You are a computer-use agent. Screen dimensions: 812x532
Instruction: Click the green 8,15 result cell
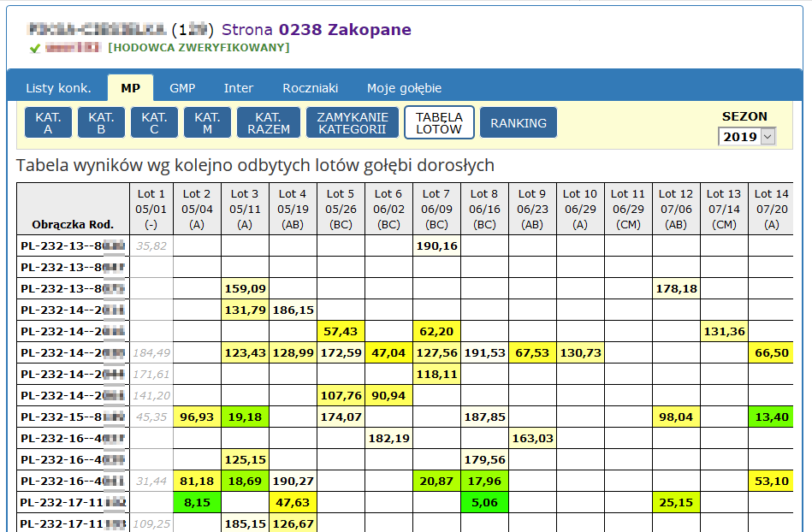point(197,503)
